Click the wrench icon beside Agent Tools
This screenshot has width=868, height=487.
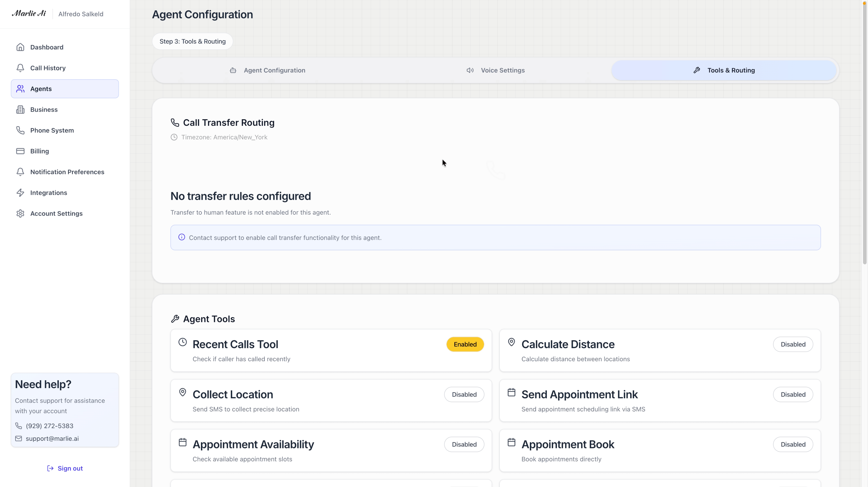coord(175,319)
